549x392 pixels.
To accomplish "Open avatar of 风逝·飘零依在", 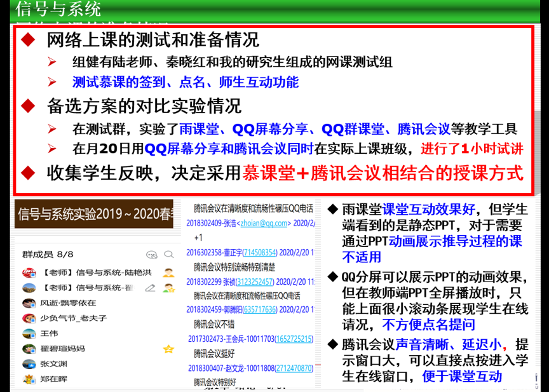I will pos(29,304).
